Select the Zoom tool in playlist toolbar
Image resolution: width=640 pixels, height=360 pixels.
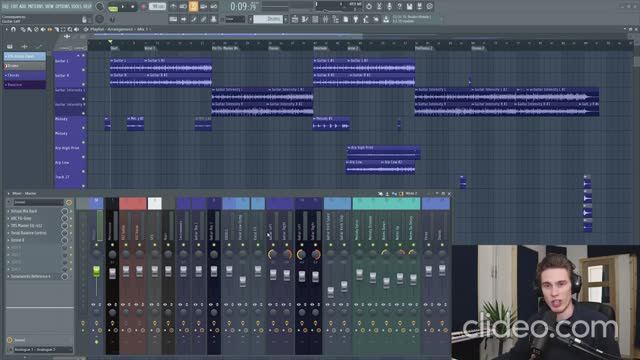[70, 29]
